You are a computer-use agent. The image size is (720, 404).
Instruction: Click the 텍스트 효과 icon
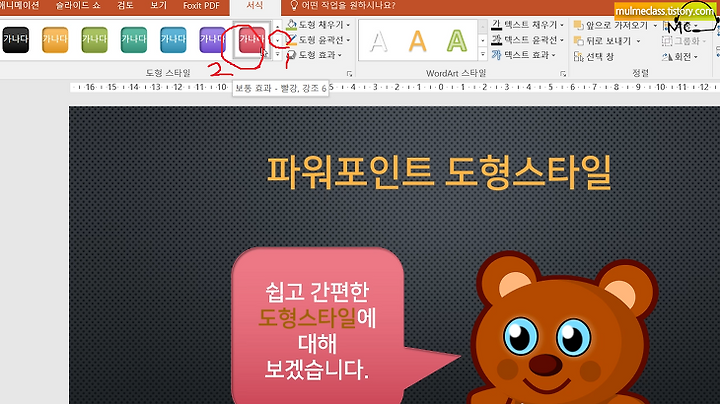point(496,55)
